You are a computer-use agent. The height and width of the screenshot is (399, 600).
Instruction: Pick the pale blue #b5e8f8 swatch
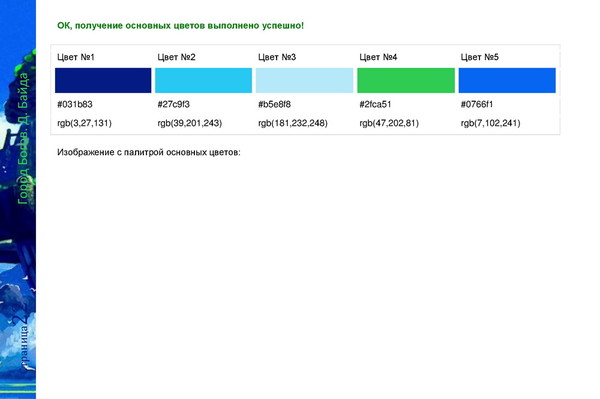(305, 80)
